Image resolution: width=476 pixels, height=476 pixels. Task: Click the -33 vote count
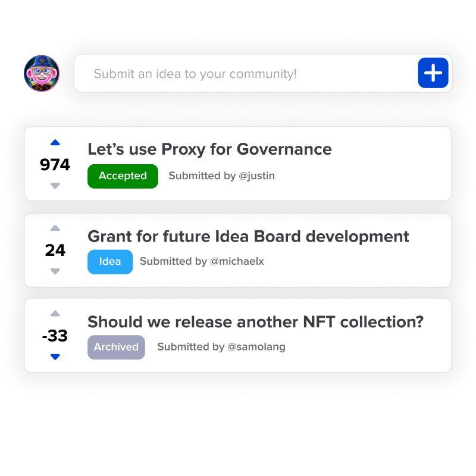55,336
